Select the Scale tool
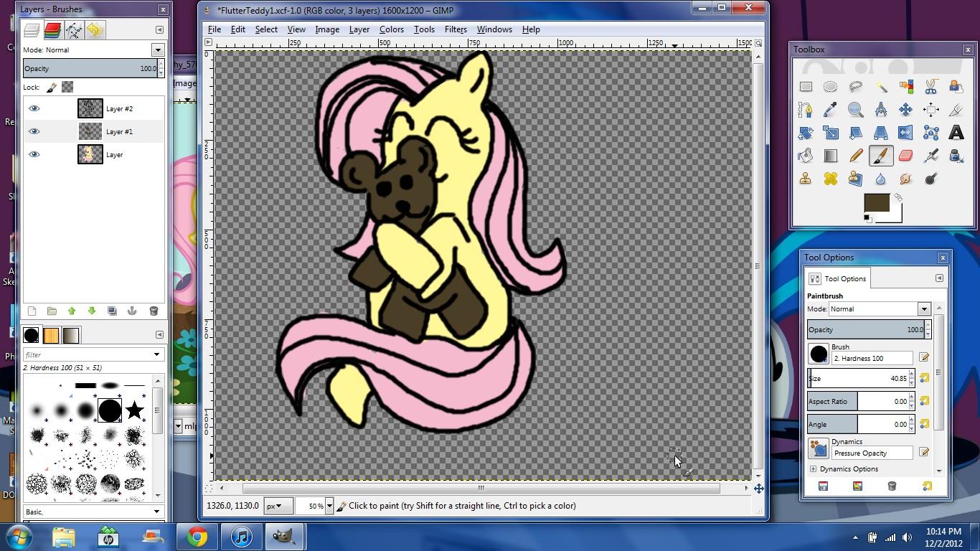This screenshot has width=980, height=551. (830, 133)
